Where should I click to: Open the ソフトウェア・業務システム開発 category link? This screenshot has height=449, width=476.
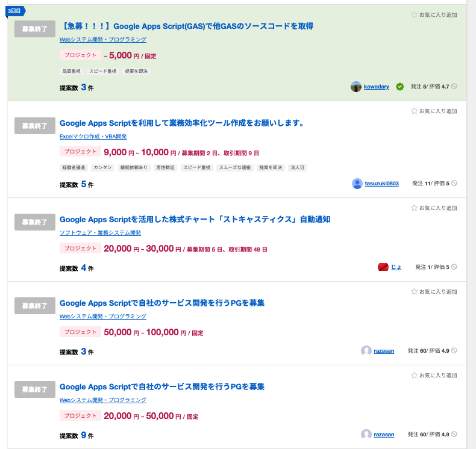(x=100, y=232)
